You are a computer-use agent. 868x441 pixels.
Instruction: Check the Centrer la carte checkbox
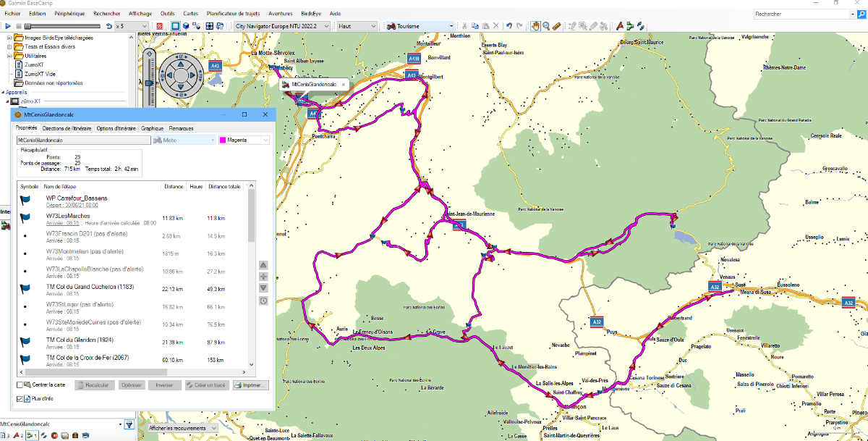20,385
